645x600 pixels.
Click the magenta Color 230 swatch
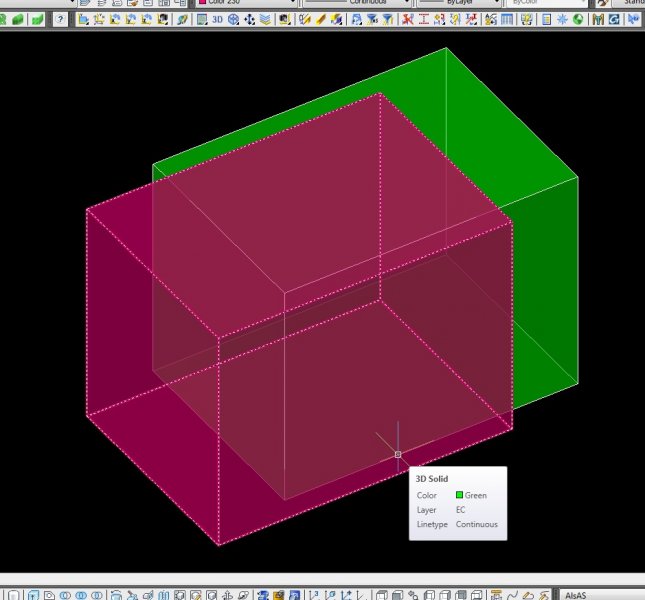tap(203, 2)
